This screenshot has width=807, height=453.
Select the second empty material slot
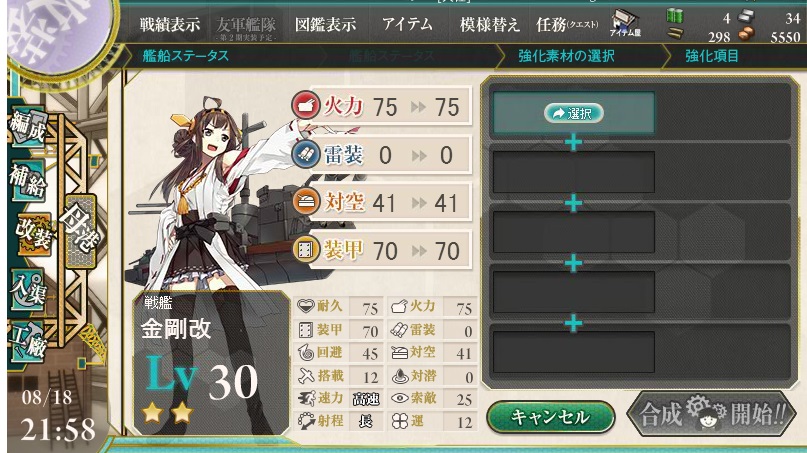click(573, 172)
